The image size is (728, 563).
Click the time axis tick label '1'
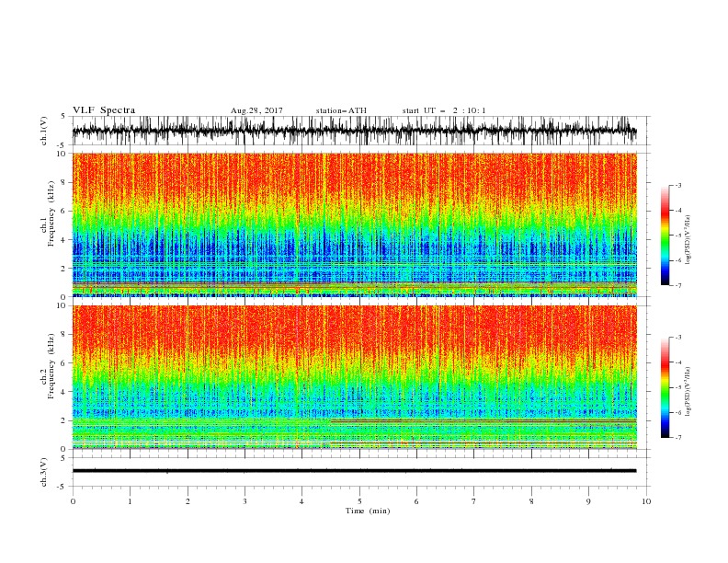tap(130, 501)
